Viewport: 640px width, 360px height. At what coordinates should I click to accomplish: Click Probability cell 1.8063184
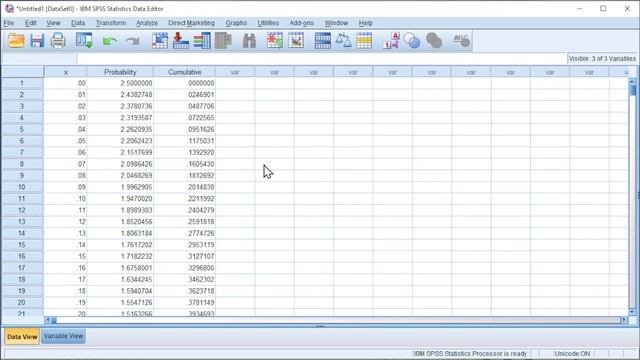[120, 233]
